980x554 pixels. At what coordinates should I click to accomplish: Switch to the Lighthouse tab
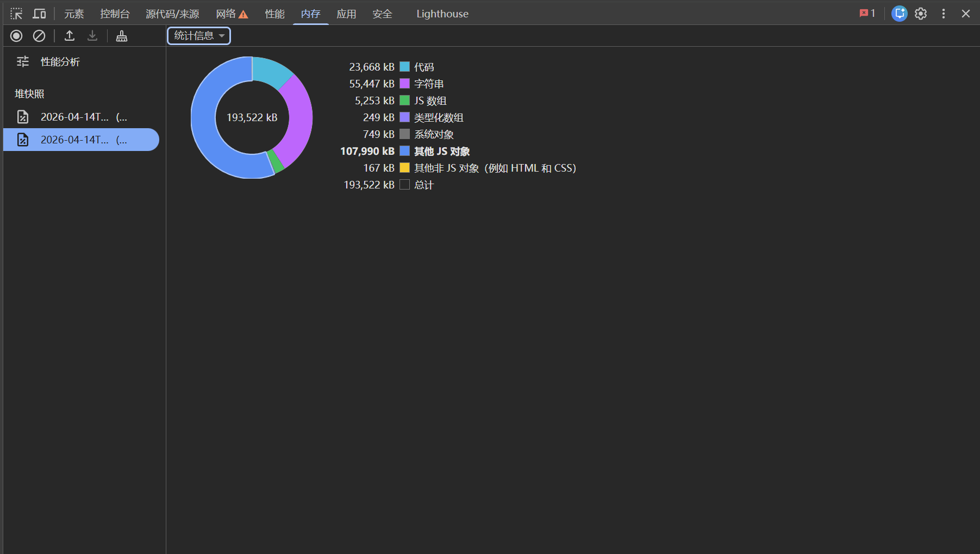click(442, 14)
